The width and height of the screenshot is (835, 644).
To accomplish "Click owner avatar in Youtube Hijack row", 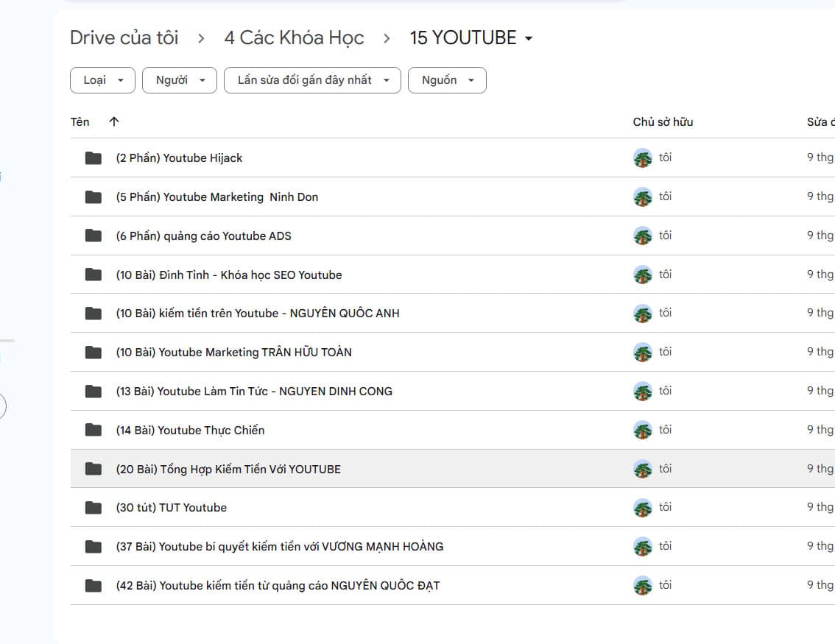I will coord(643,158).
